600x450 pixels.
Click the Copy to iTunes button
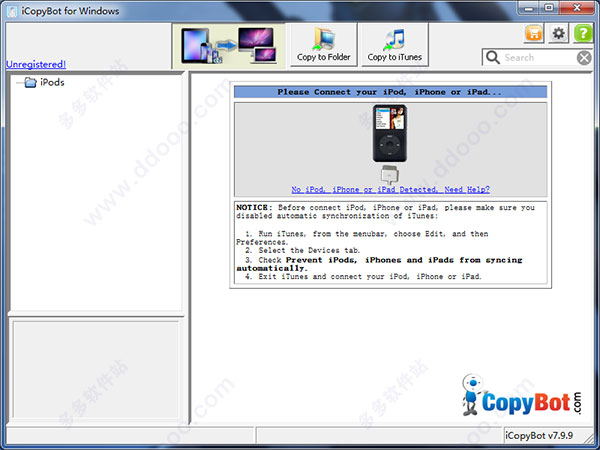click(x=395, y=45)
